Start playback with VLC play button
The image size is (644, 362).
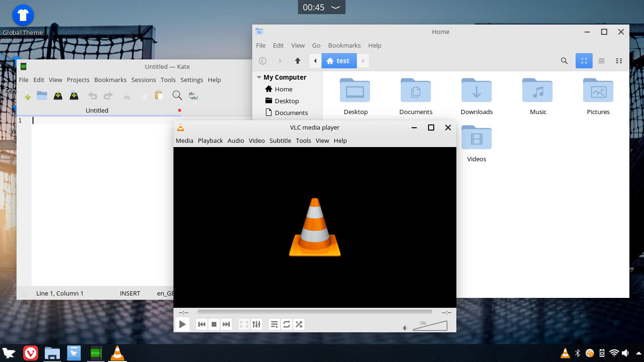tap(182, 324)
